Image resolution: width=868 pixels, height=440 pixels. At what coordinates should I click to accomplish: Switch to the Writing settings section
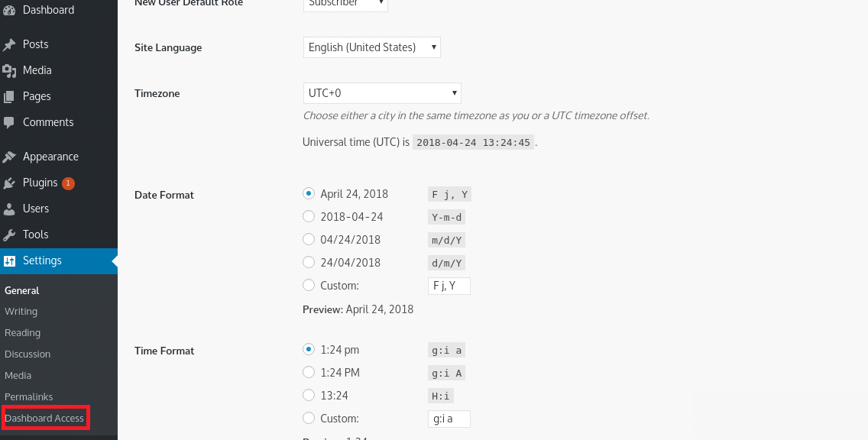[21, 311]
